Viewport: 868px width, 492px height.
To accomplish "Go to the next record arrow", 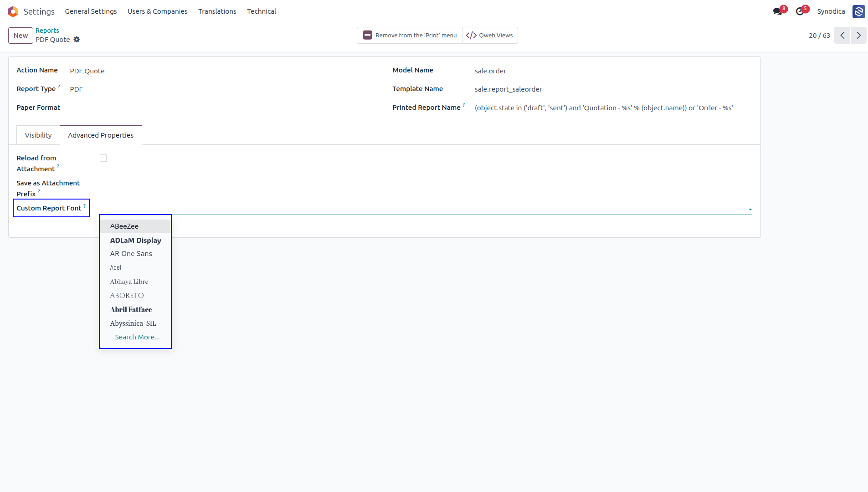I will coord(858,36).
